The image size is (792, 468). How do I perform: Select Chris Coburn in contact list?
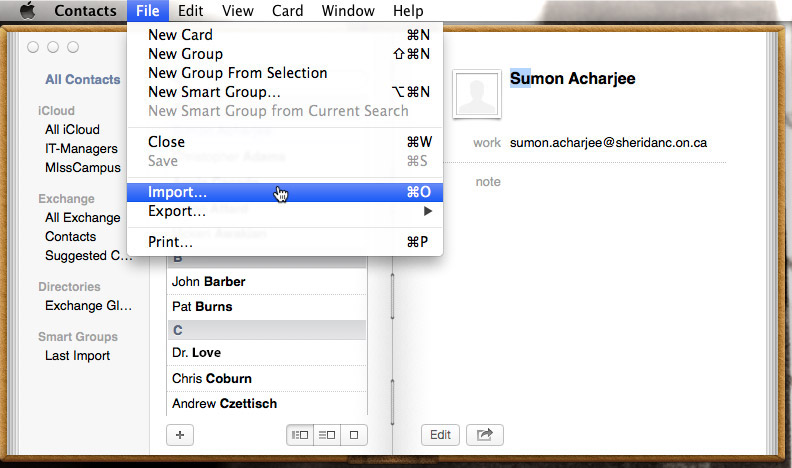pyautogui.click(x=267, y=379)
